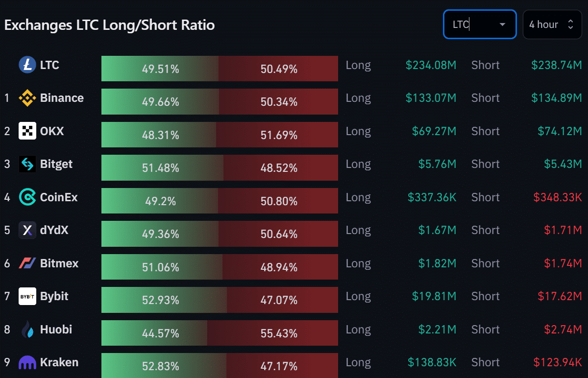The image size is (588, 378).
Task: Click the Bitmex exchange icon
Action: (28, 263)
